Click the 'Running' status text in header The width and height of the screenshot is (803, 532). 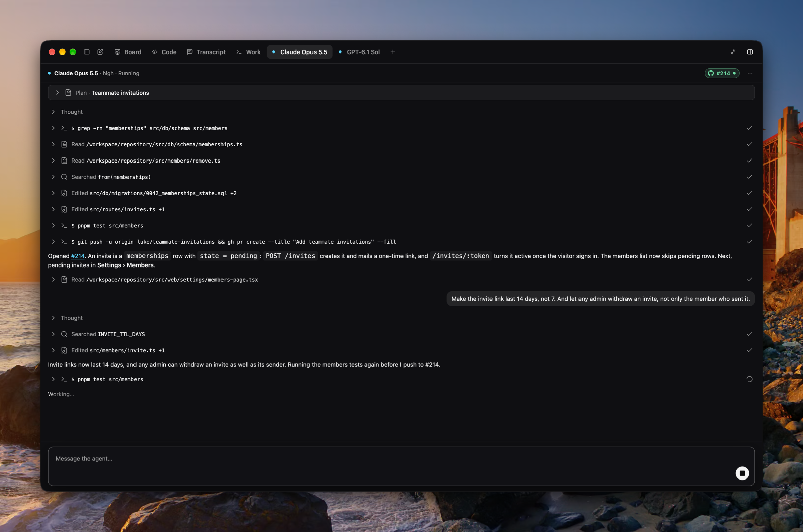click(x=128, y=73)
